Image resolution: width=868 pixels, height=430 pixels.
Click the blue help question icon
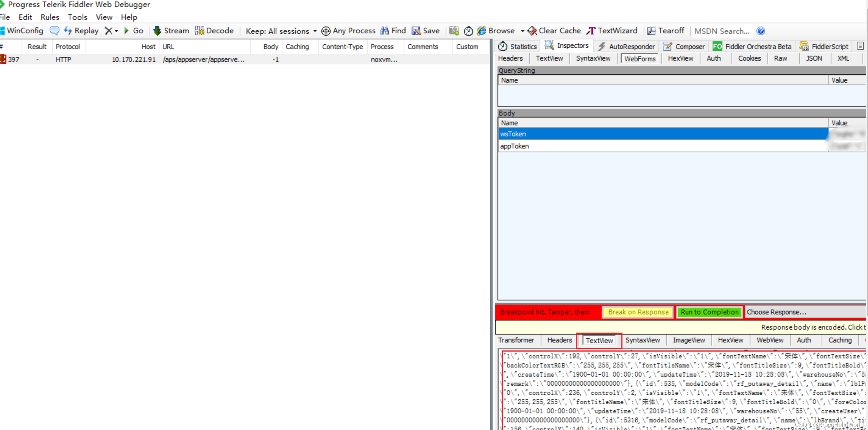tap(760, 31)
